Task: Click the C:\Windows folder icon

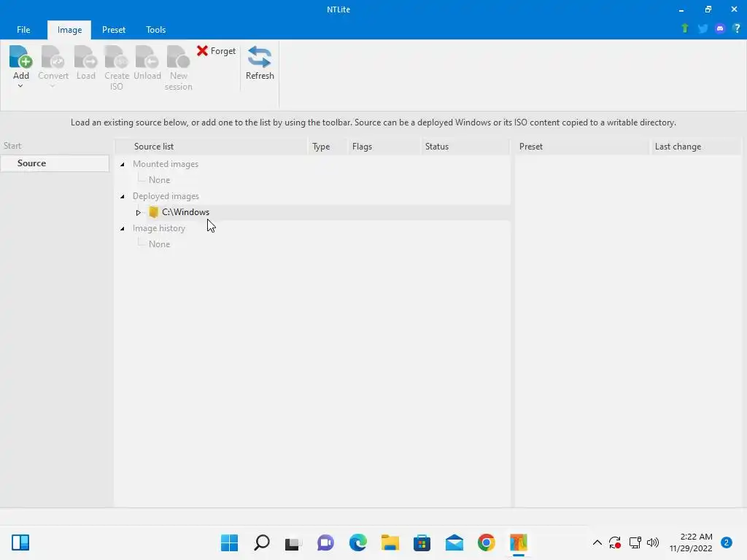Action: click(153, 212)
